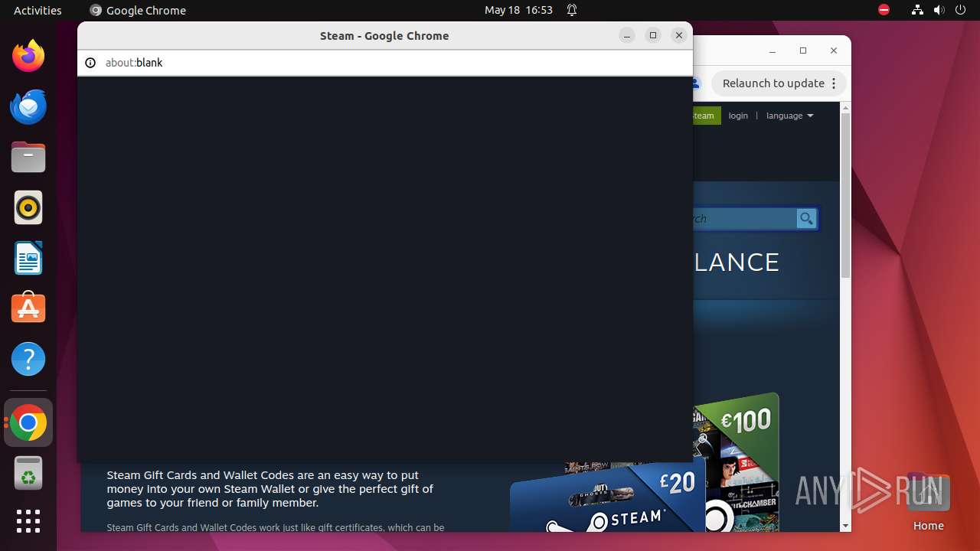Click the £20 Steam gift card image
980x551 pixels.
coord(606,497)
